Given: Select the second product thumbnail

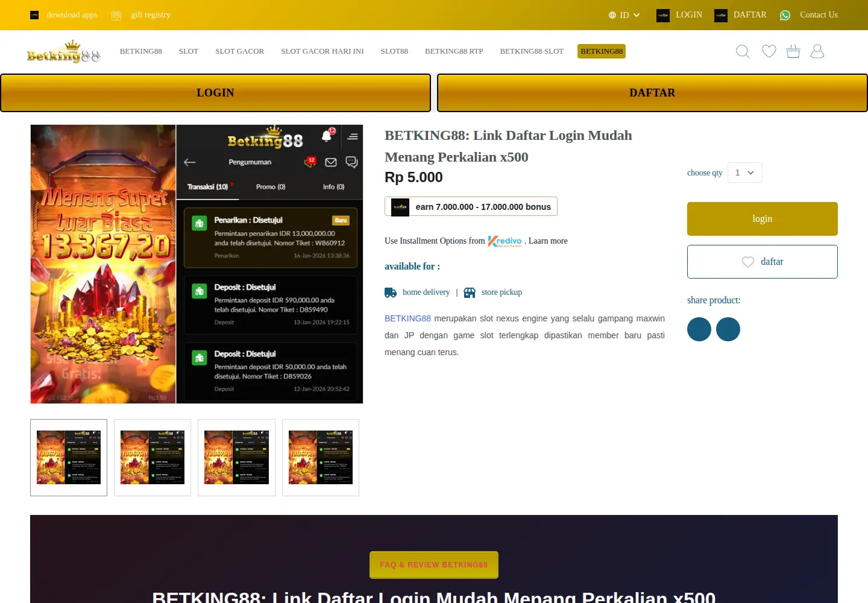Looking at the screenshot, I should click(153, 458).
